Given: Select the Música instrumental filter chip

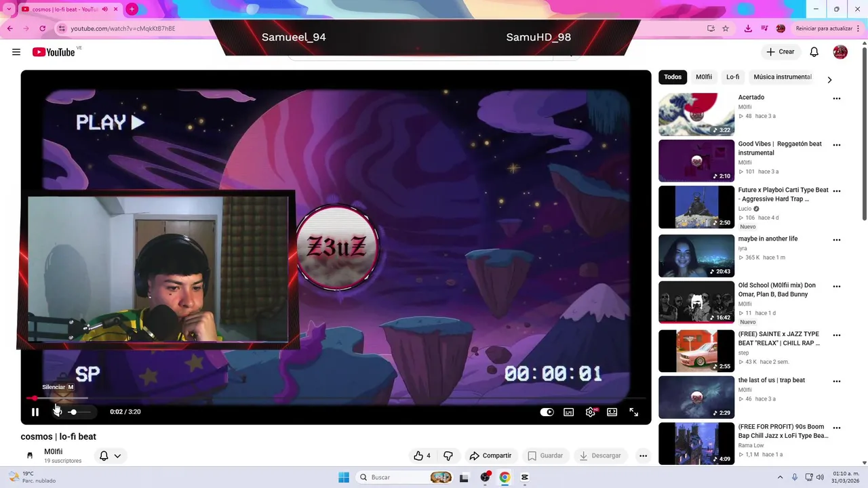Looking at the screenshot, I should pos(783,77).
